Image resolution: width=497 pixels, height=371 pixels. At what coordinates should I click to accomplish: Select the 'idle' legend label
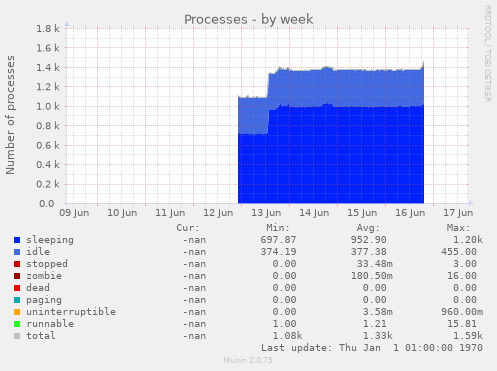[38, 252]
